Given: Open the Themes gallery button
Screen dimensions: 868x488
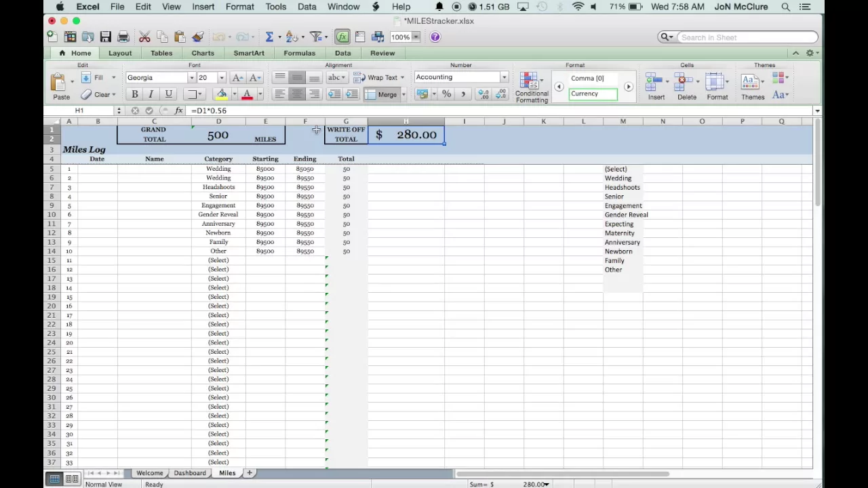Looking at the screenshot, I should point(753,87).
